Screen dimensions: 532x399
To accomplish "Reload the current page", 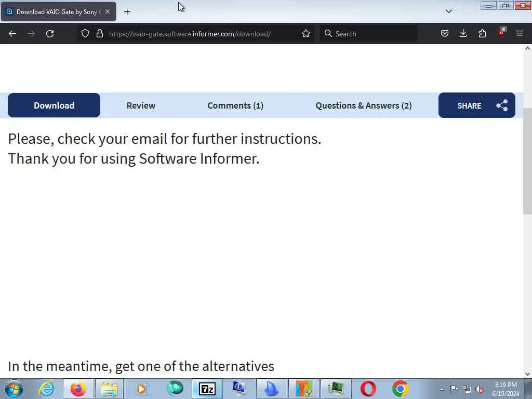I will point(50,34).
